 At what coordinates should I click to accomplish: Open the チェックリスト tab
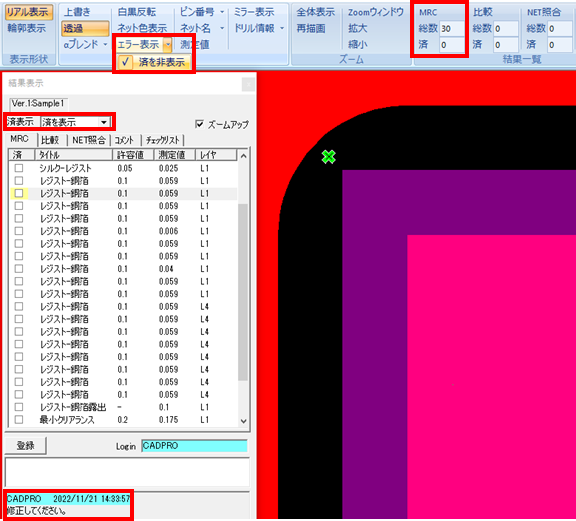[162, 140]
